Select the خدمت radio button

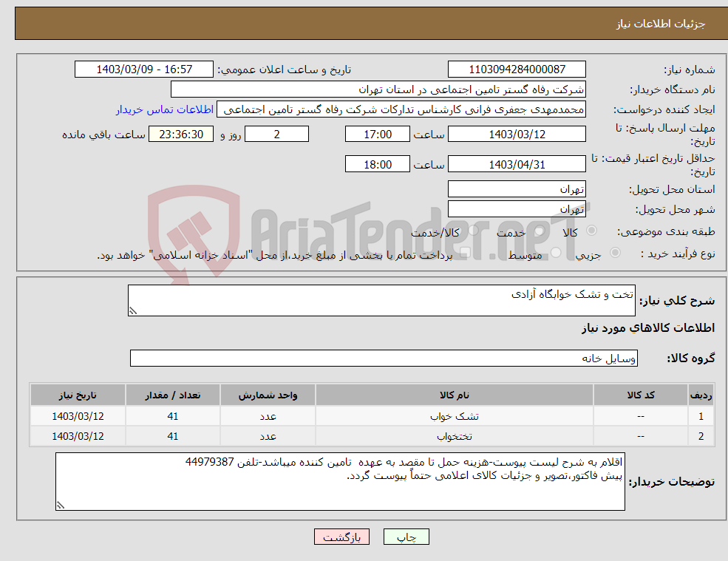point(539,231)
